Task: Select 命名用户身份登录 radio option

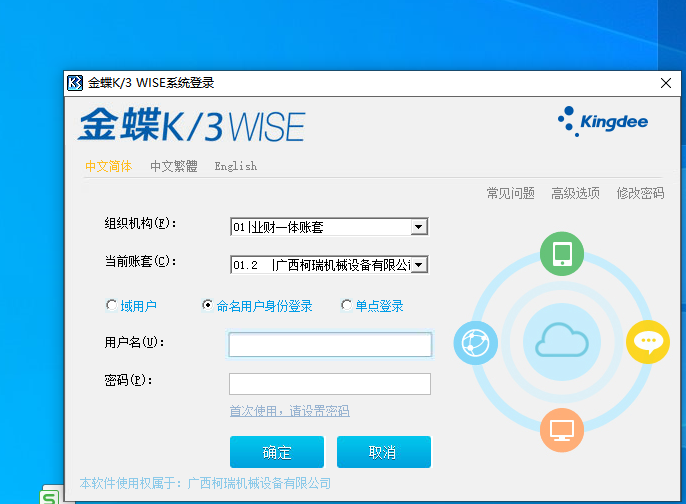Action: click(207, 305)
